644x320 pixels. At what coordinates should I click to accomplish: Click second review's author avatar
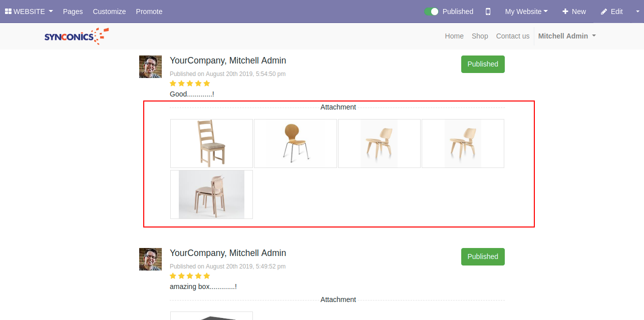pos(150,259)
